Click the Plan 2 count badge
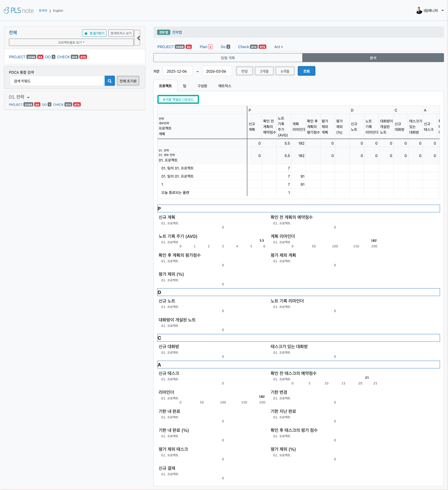 point(210,47)
